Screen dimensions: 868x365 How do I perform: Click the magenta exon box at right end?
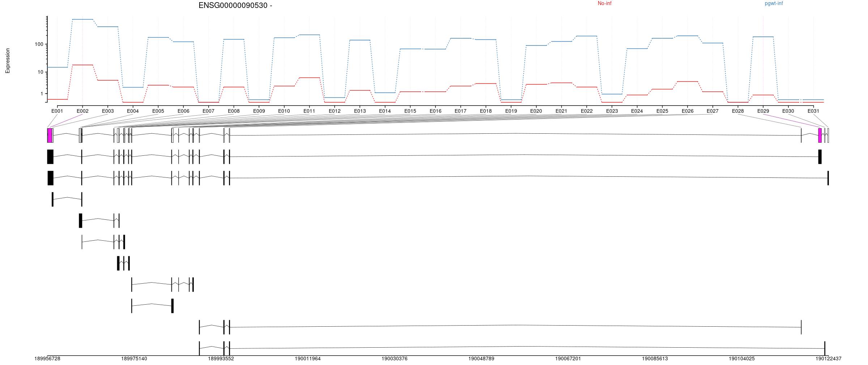[820, 136]
